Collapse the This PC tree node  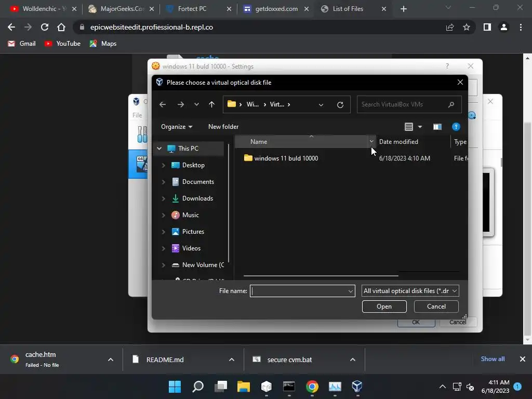[159, 149]
